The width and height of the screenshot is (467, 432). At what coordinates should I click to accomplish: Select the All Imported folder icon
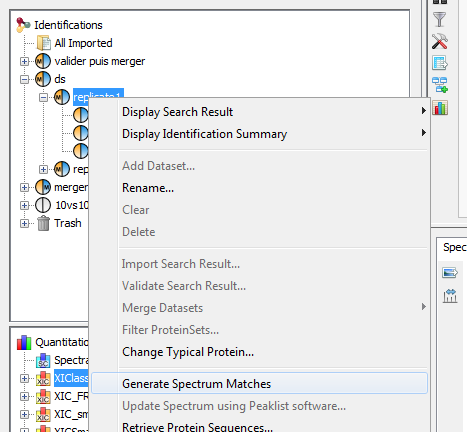tap(44, 43)
